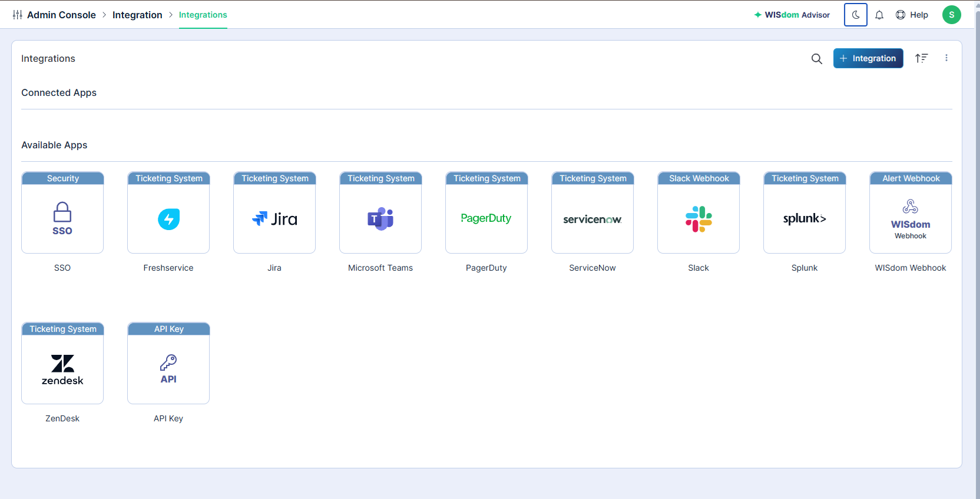Select the Splunk integration logo
Viewport: 980px width, 499px height.
pyautogui.click(x=804, y=218)
